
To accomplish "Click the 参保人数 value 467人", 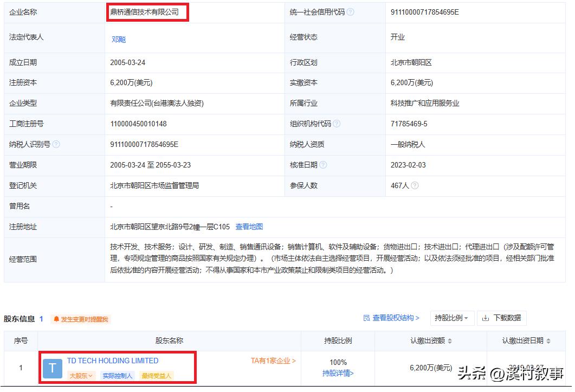I will 400,185.
